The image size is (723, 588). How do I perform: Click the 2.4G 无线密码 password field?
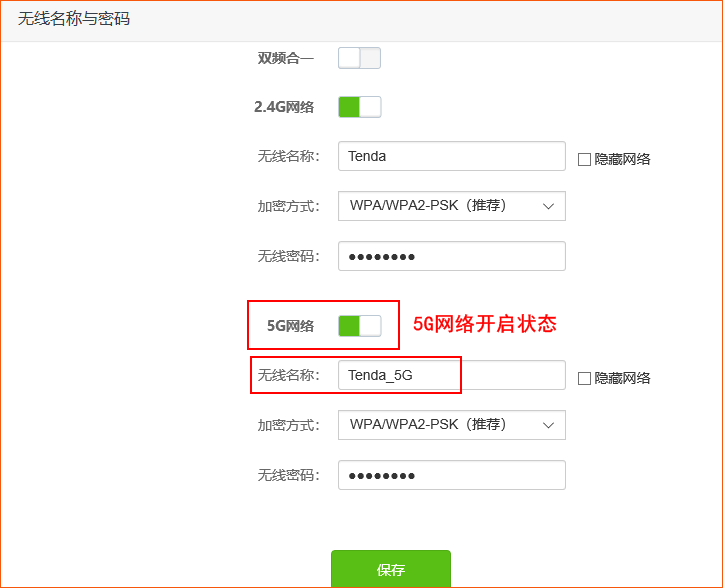click(x=452, y=256)
